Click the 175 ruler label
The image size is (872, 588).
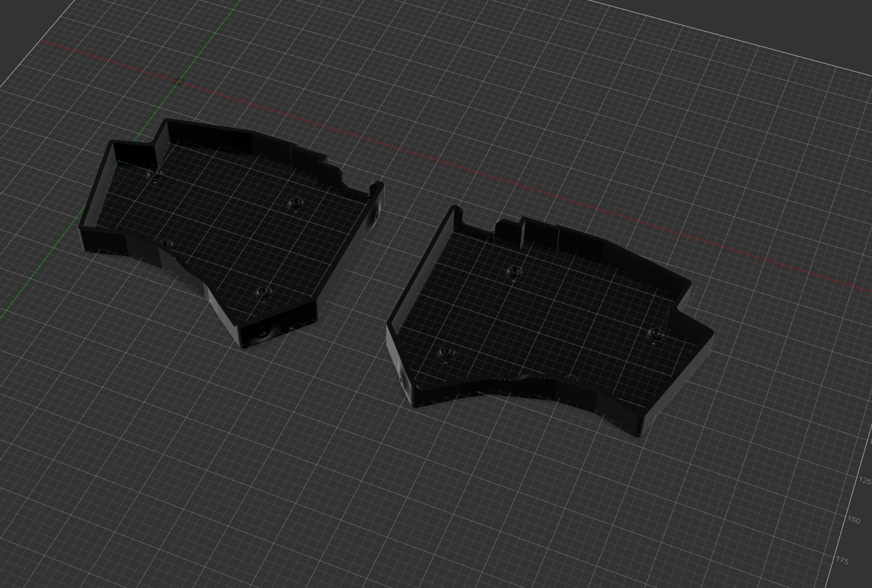(x=842, y=560)
